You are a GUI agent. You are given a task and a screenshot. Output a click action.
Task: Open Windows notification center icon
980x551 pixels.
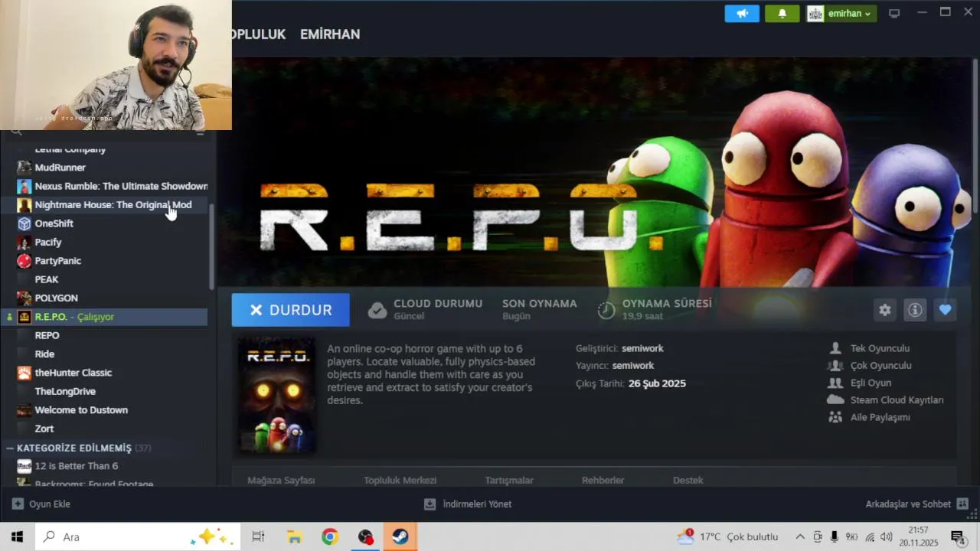(x=957, y=536)
